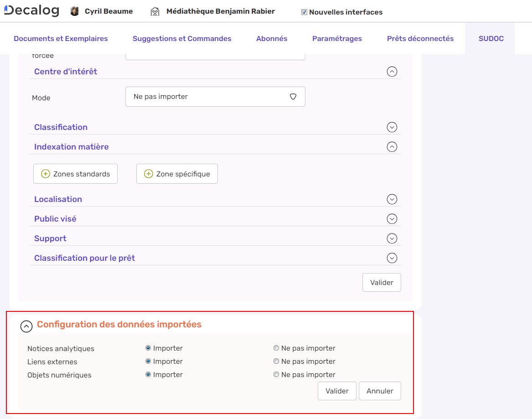532x419 pixels.
Task: Collapse Configuration des données importées panel
Action: [x=26, y=326]
